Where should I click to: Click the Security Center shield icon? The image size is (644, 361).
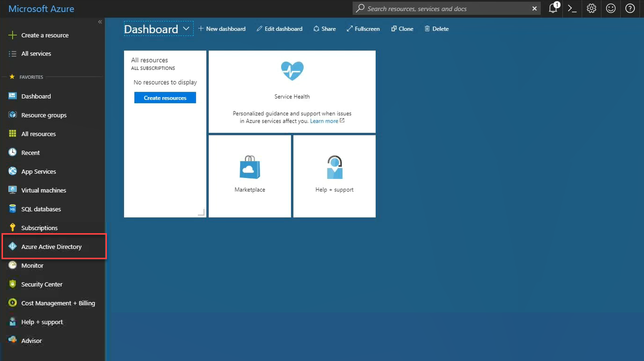point(13,284)
